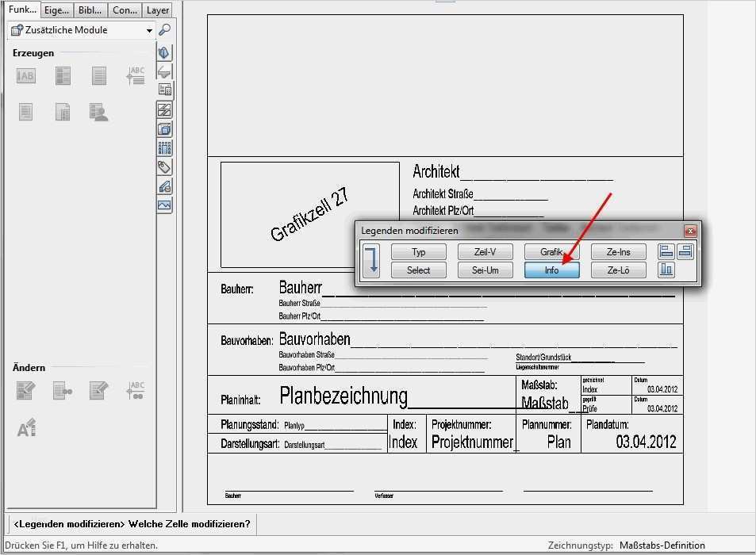Click the Ze-Lö button
This screenshot has width=756, height=555.
tap(619, 270)
